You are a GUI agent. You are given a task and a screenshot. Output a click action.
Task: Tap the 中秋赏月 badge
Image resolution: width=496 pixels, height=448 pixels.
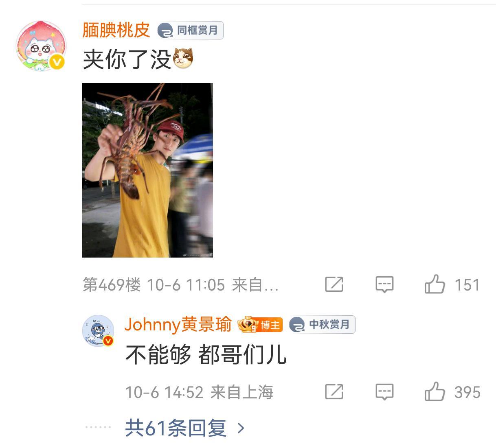[x=322, y=324]
